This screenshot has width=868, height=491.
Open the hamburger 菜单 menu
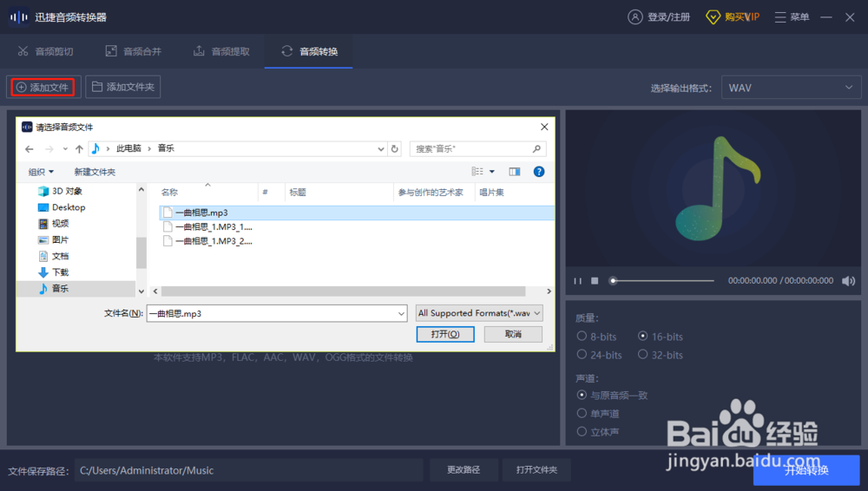pyautogui.click(x=792, y=17)
